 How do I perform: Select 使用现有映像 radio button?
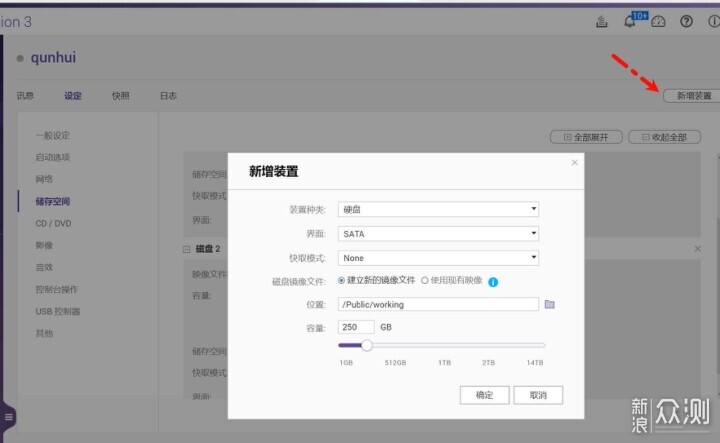pos(425,280)
